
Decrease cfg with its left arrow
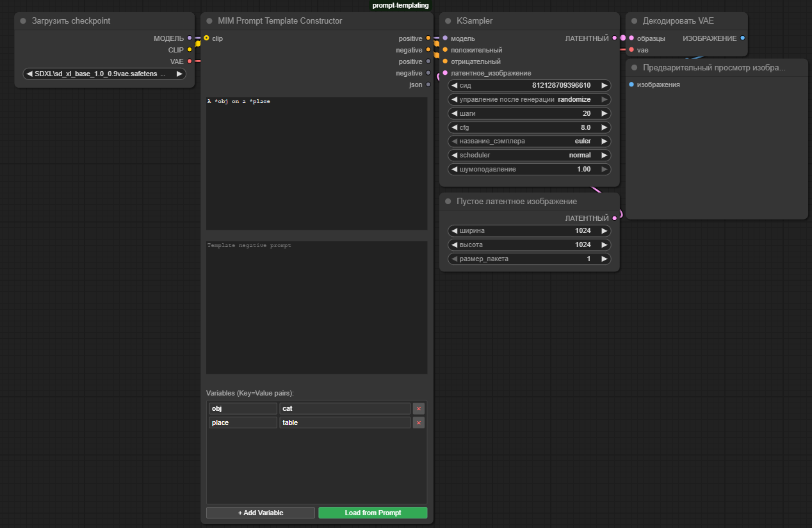point(454,127)
